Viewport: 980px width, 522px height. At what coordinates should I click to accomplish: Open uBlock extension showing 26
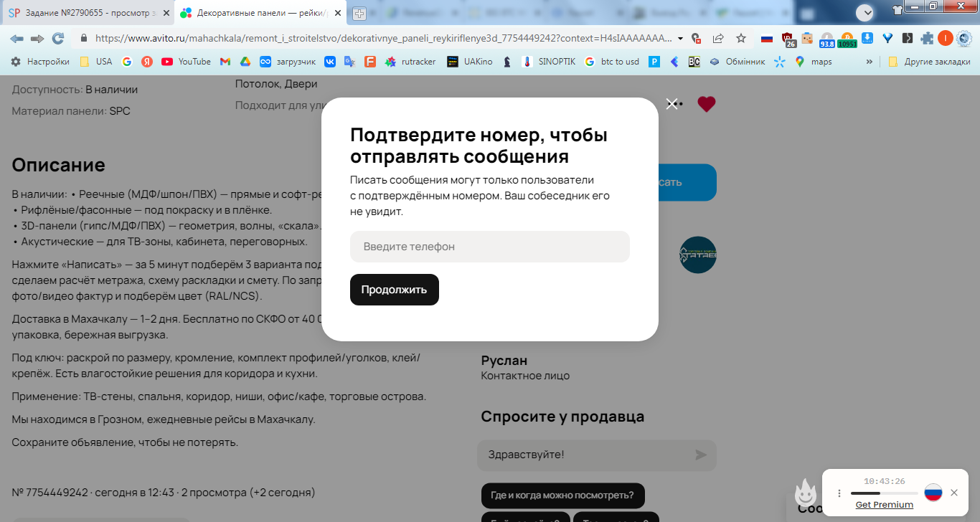point(788,39)
